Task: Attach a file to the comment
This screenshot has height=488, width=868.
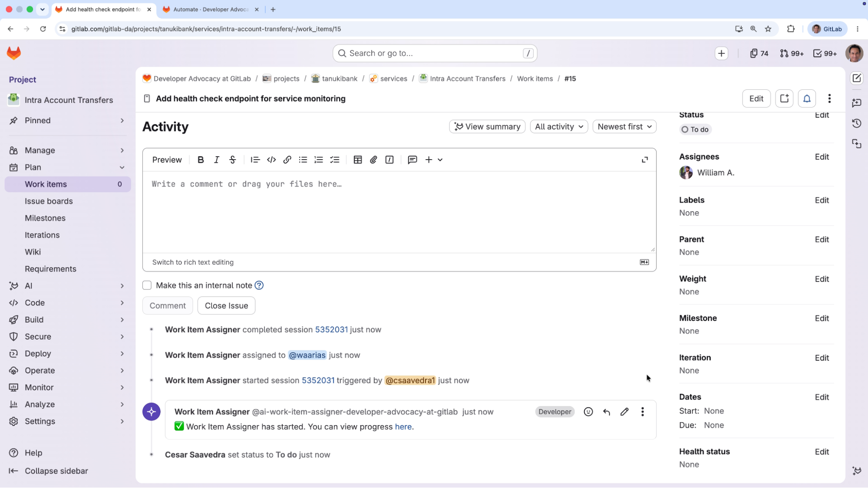Action: click(x=373, y=160)
